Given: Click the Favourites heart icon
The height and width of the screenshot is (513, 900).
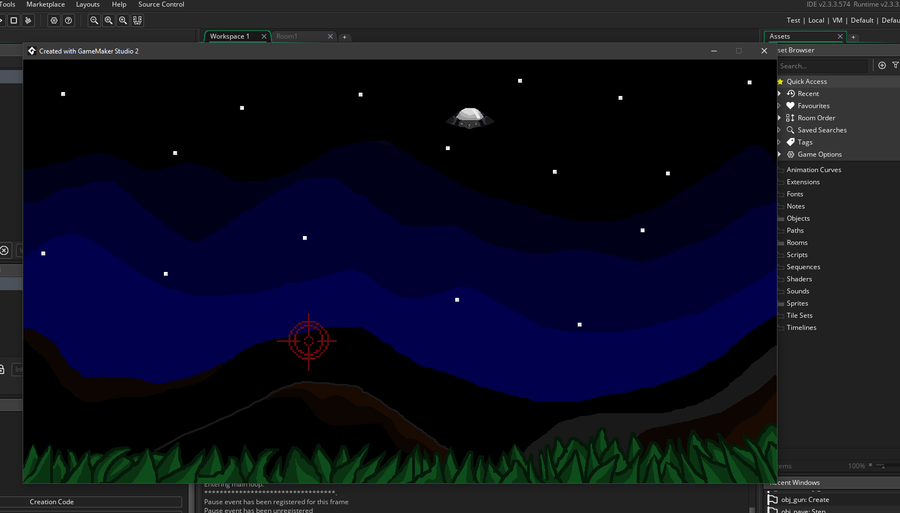Looking at the screenshot, I should tap(790, 106).
